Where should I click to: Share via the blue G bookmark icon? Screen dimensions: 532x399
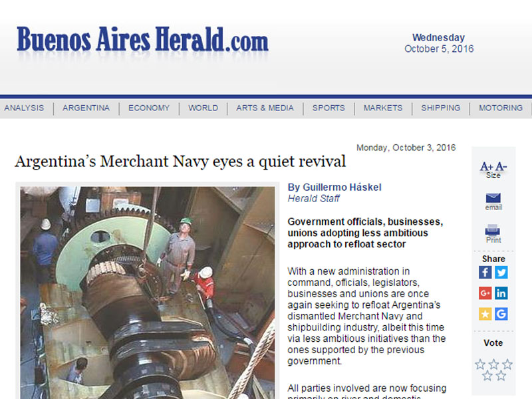(x=501, y=314)
